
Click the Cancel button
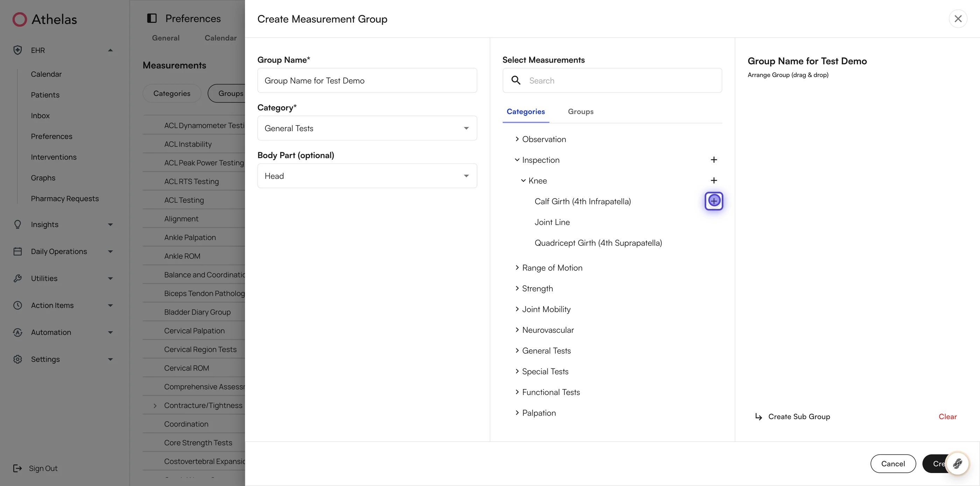[x=893, y=464]
